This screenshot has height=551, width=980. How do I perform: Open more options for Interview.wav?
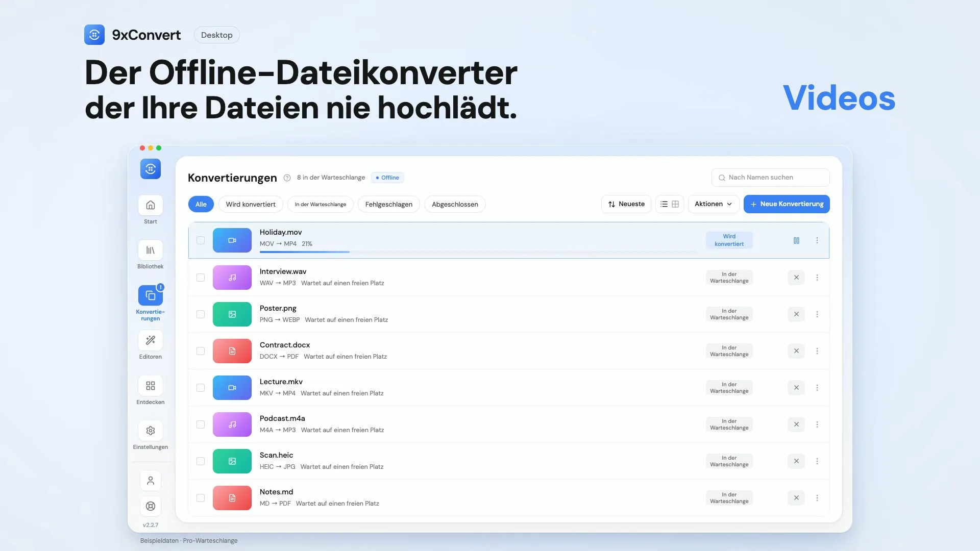tap(817, 278)
